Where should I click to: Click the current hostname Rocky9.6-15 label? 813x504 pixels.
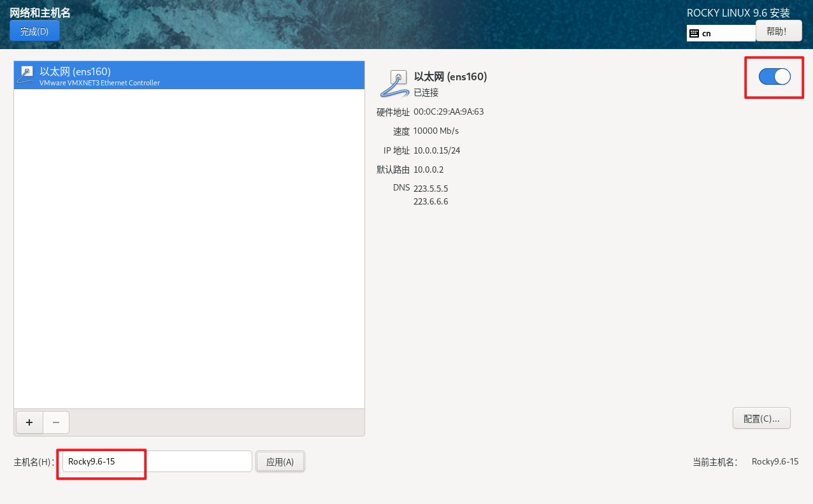tap(775, 462)
